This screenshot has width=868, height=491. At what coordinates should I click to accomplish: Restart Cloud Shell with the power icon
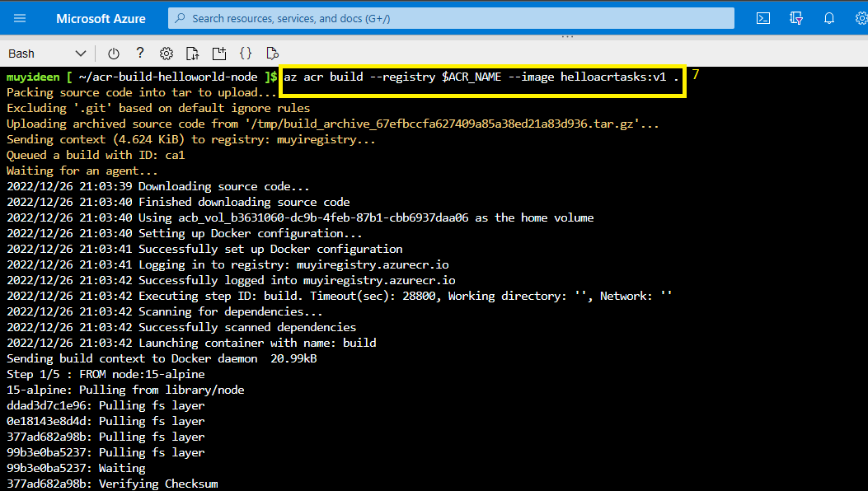pos(114,54)
